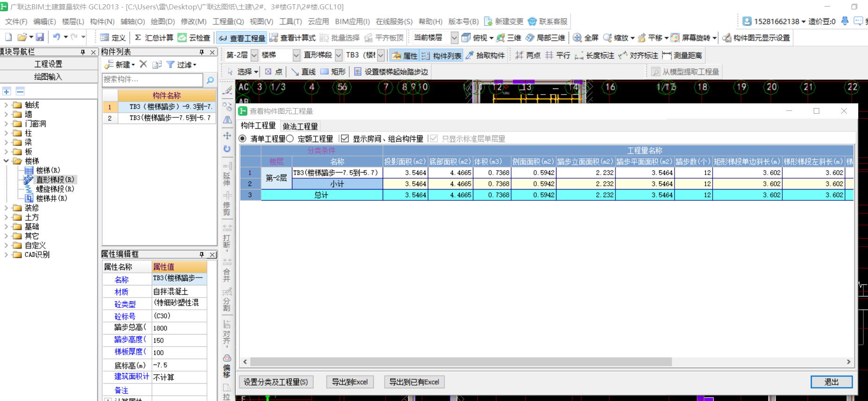The width and height of the screenshot is (868, 401).
Task: Click the undo arrow icon
Action: [x=57, y=37]
